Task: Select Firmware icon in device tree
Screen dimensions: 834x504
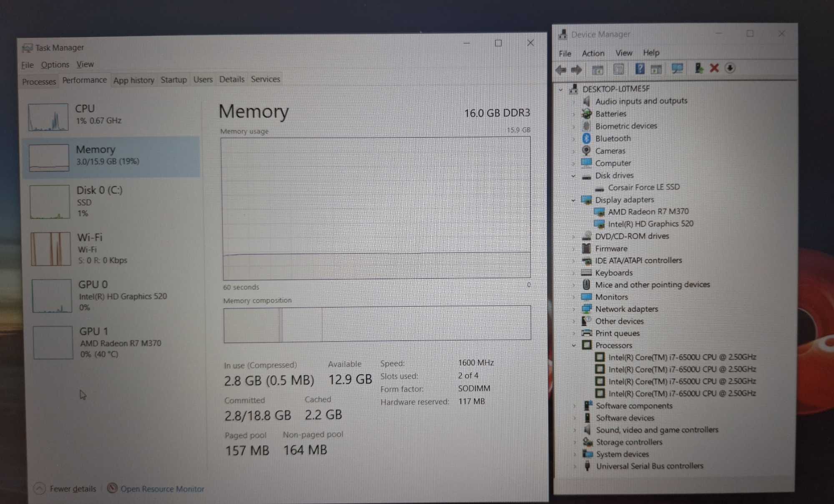Action: point(586,248)
